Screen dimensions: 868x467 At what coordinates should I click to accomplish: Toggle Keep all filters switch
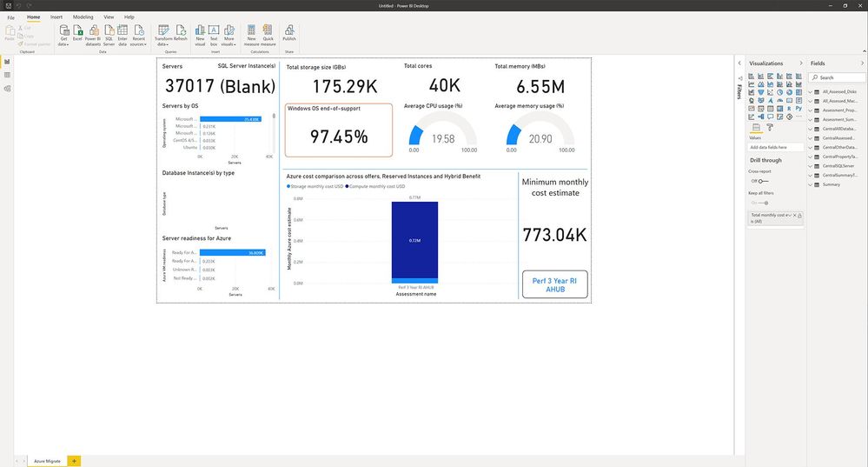[764, 203]
